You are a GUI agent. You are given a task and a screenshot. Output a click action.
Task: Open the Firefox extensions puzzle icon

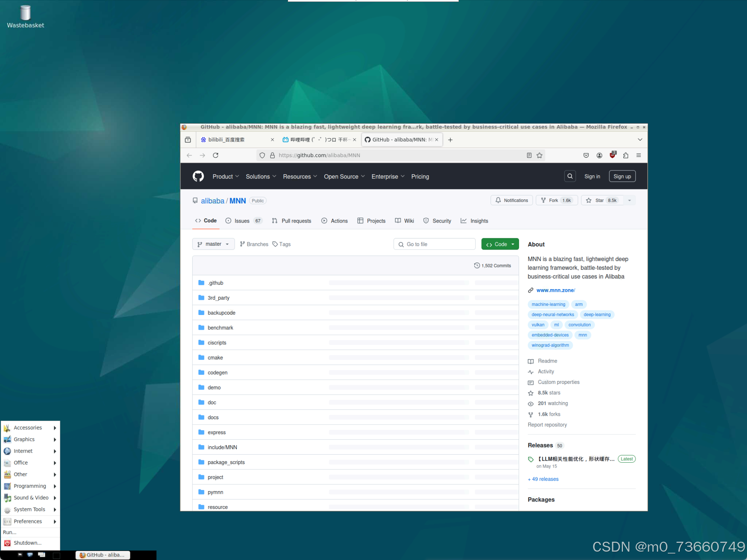click(626, 155)
